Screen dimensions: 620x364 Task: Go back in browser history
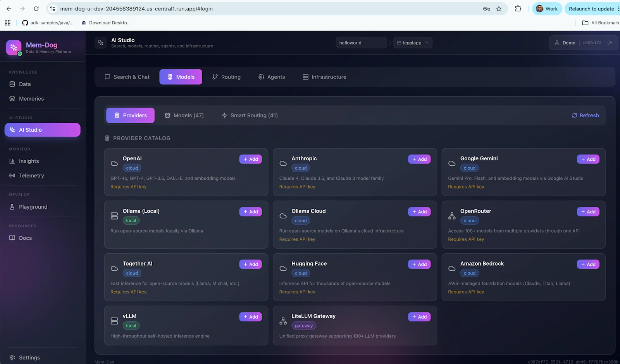9,9
